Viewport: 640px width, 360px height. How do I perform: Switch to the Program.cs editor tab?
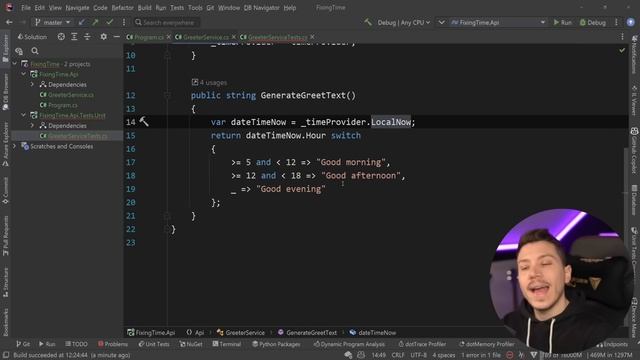(x=149, y=37)
